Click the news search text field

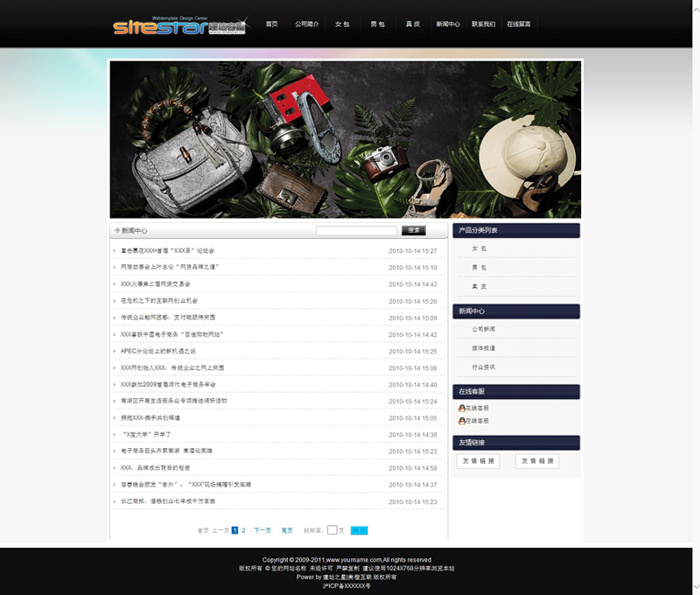tap(355, 231)
